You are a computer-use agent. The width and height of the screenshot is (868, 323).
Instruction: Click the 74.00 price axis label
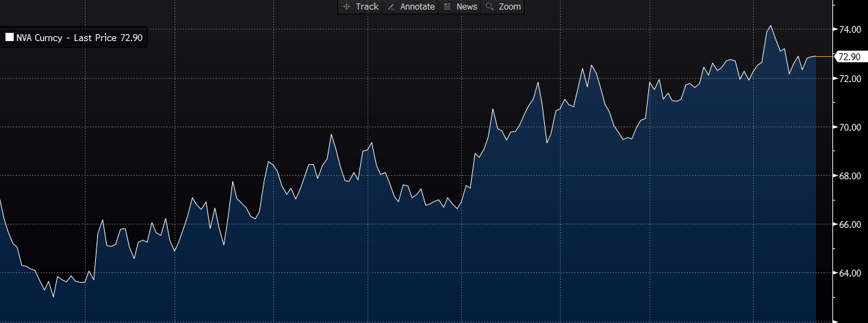tap(852, 29)
